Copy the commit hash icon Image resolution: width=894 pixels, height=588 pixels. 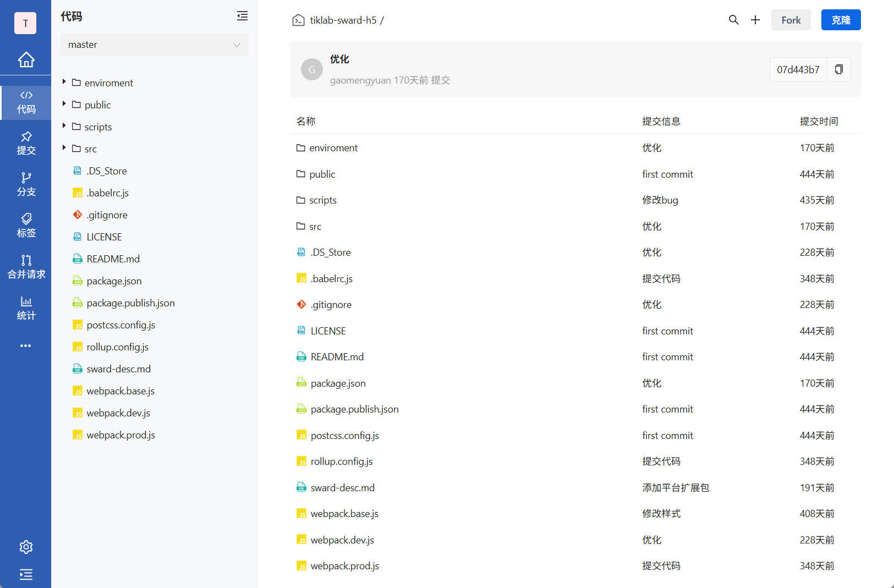point(838,69)
